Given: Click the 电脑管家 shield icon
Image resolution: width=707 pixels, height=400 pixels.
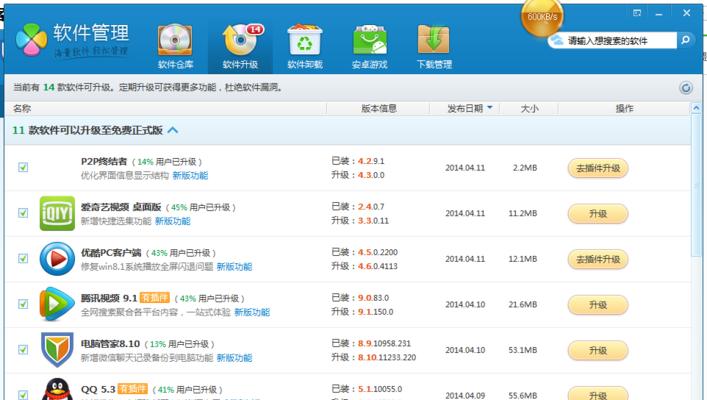Looking at the screenshot, I should click(57, 349).
